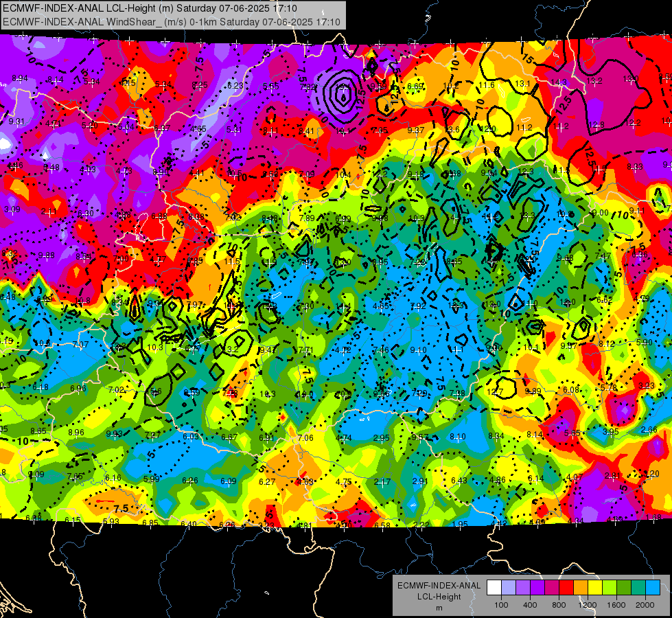Image resolution: width=672 pixels, height=618 pixels.
Task: Select the dark green legend swatch
Action: [x=624, y=587]
